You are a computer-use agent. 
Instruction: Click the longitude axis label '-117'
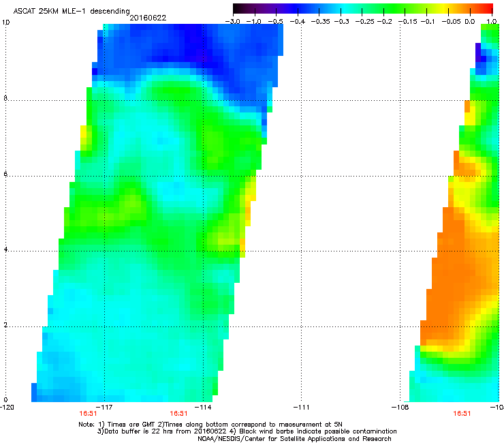tap(105, 408)
